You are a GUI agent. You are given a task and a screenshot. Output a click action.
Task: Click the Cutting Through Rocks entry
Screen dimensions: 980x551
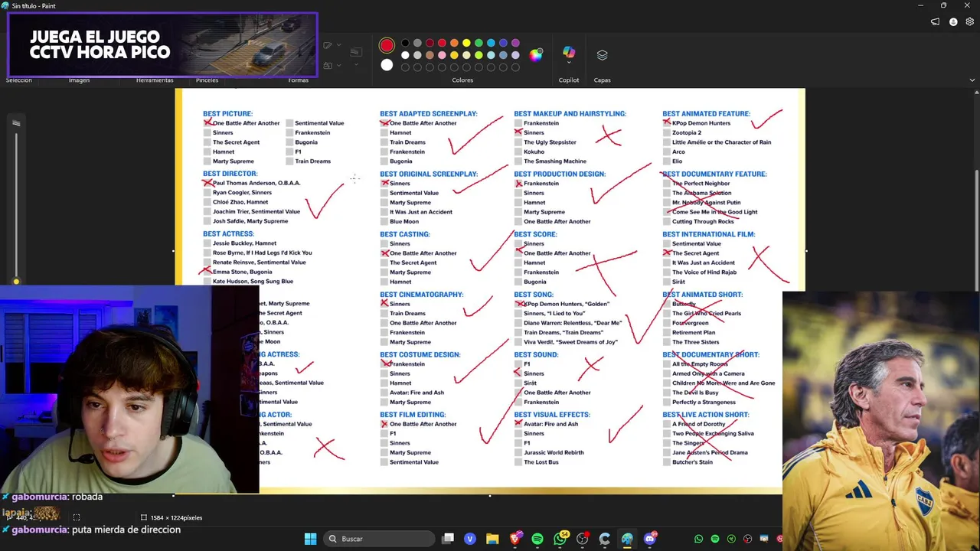[x=703, y=221]
